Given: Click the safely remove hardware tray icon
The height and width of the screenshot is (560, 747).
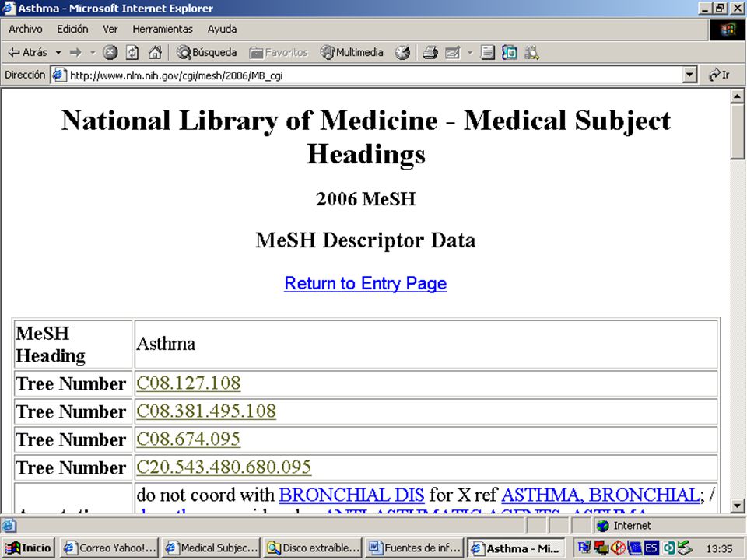Looking at the screenshot, I should click(x=685, y=548).
